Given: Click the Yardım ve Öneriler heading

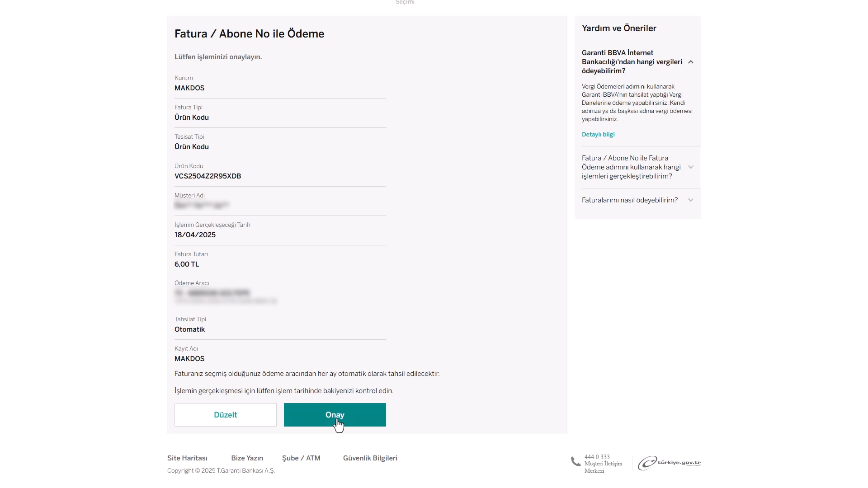Looking at the screenshot, I should 619,28.
